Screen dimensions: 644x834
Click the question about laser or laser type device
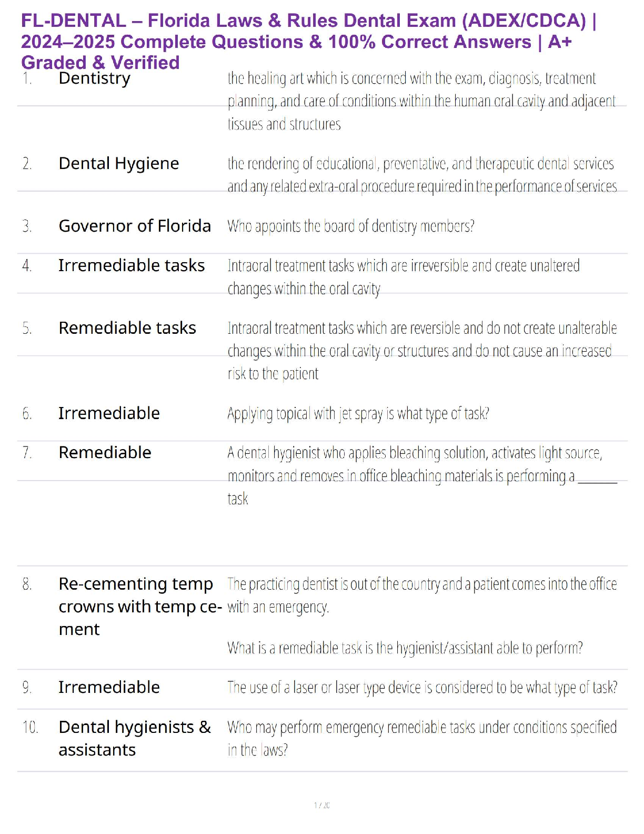coord(422,688)
